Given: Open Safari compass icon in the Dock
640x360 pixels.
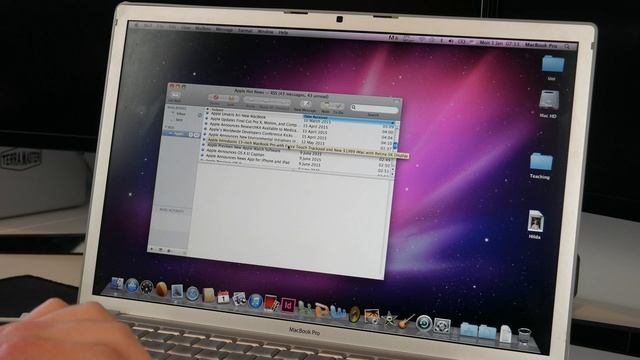Looking at the screenshot, I should pos(193,293).
